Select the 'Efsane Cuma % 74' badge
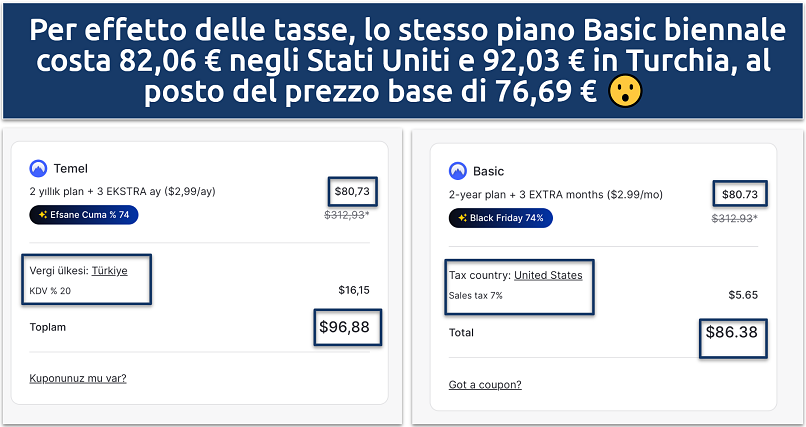Image resolution: width=806 pixels, height=427 pixels. [84, 214]
